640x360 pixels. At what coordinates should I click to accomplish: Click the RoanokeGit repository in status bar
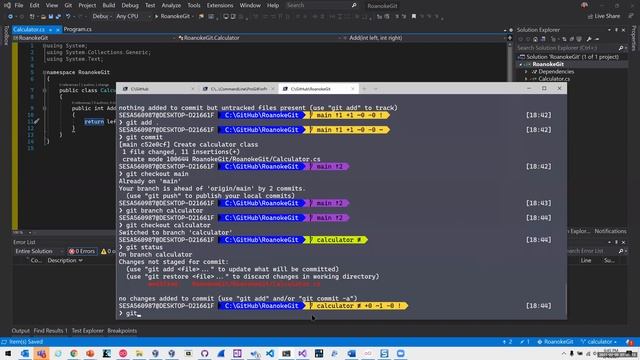(x=555, y=342)
